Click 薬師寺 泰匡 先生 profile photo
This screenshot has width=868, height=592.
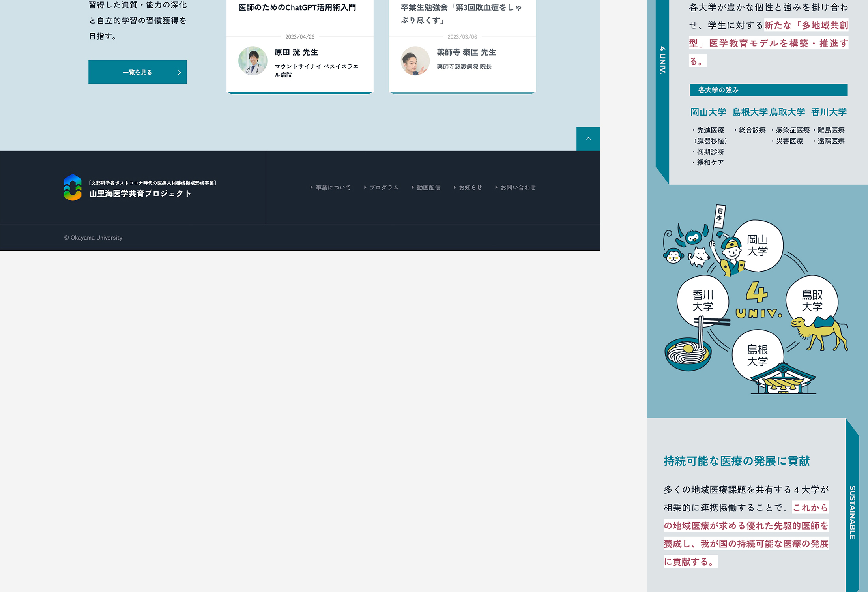[415, 61]
